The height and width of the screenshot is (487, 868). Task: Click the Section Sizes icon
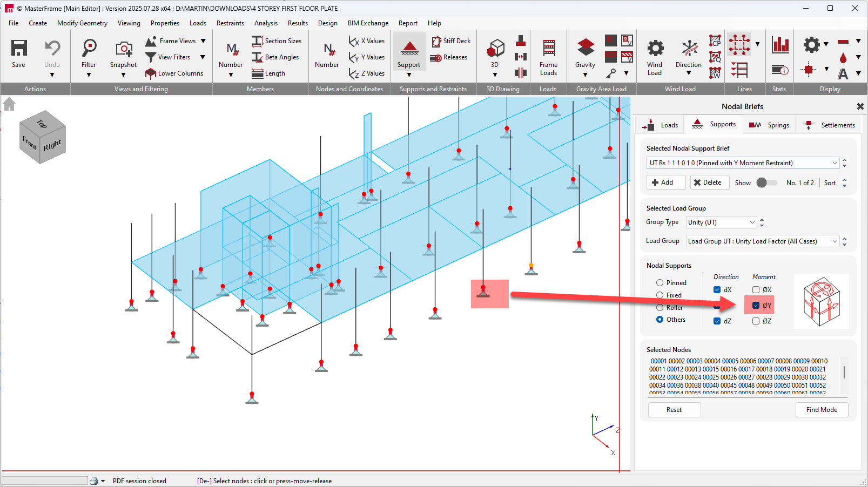tap(258, 41)
